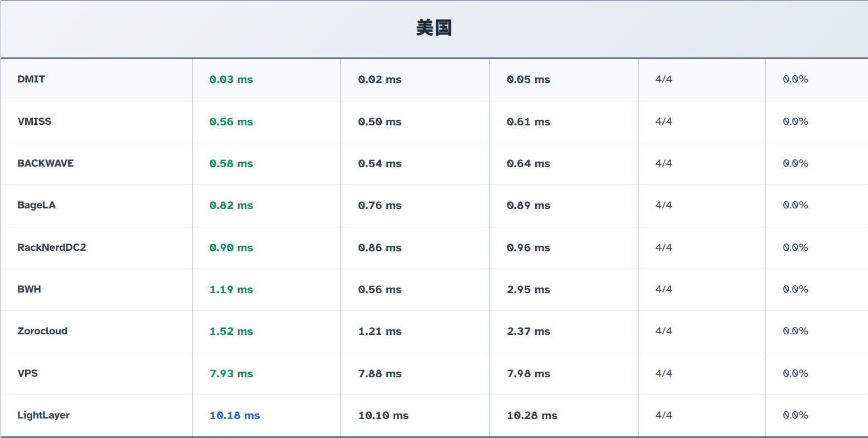The width and height of the screenshot is (868, 438).
Task: Click the 0.76 ms minimum for BageLA
Action: pos(380,206)
